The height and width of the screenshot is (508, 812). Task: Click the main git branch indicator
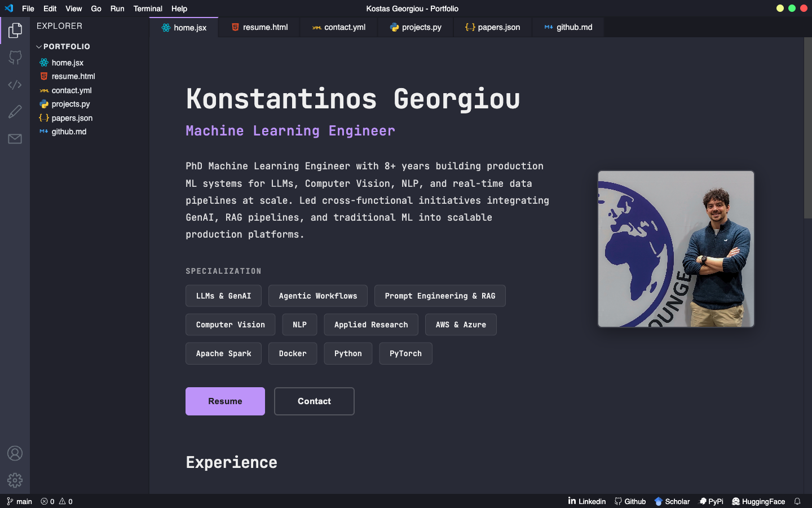tap(19, 501)
